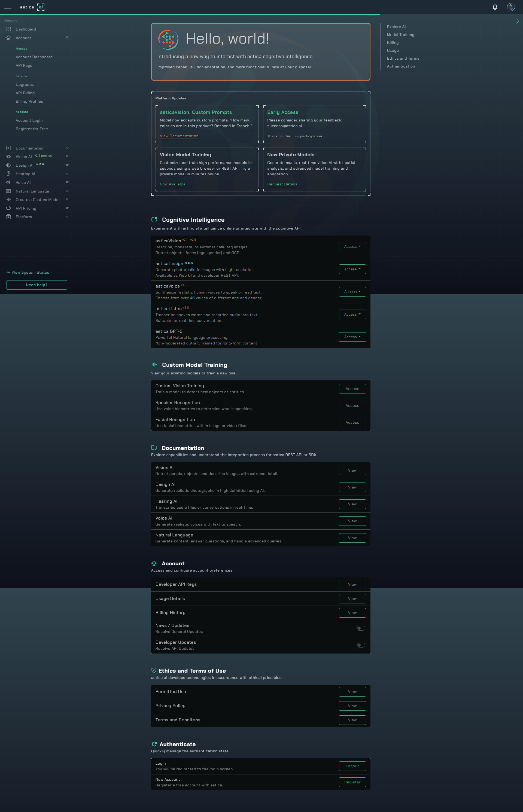Screen dimensions: 523x812
Task: Click the Hearing AI ear icon
Action: (x=8, y=174)
